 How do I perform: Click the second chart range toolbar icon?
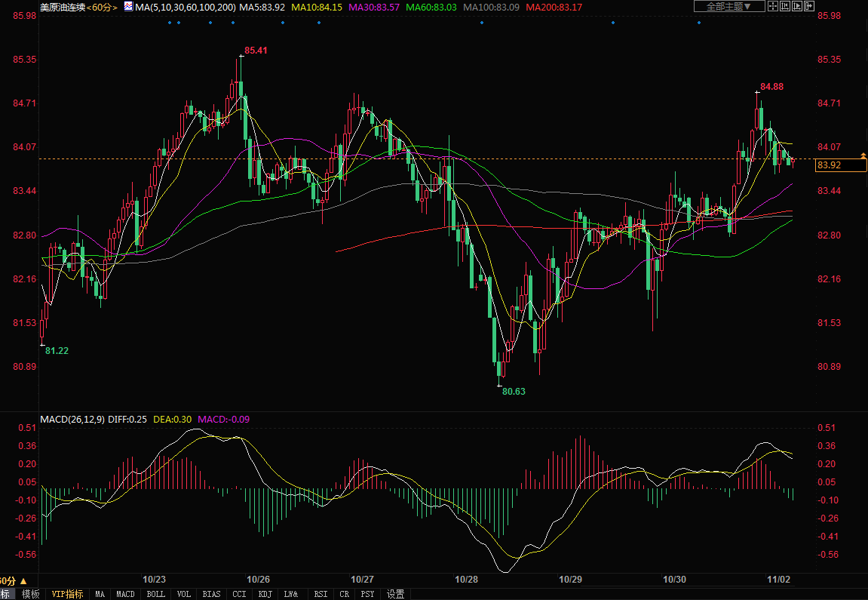pos(785,6)
